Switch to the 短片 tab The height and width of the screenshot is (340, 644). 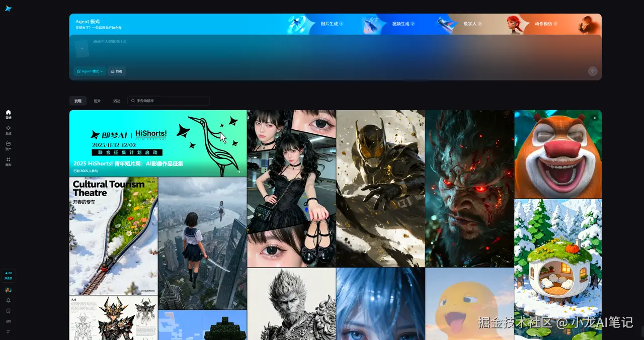click(97, 101)
